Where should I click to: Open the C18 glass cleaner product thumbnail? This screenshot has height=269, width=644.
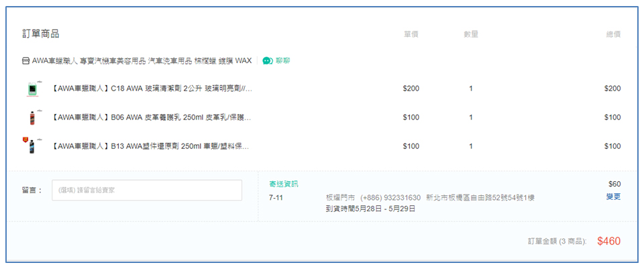(32, 89)
